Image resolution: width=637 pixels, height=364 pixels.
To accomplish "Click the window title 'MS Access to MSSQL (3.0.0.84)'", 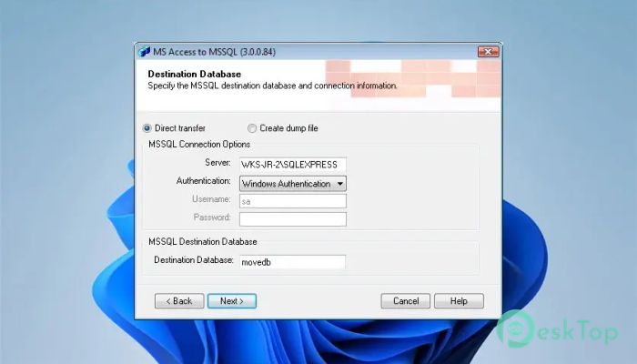I will pyautogui.click(x=214, y=52).
